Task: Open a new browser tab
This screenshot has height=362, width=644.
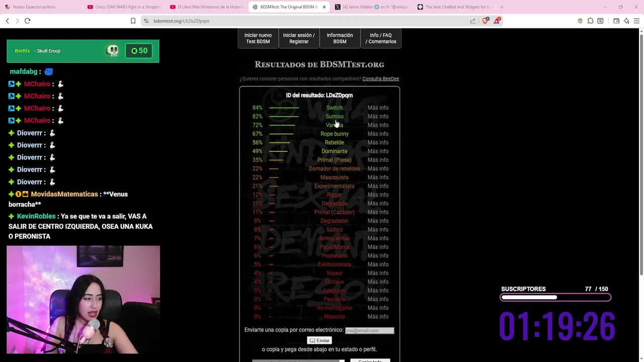Action: [502, 7]
